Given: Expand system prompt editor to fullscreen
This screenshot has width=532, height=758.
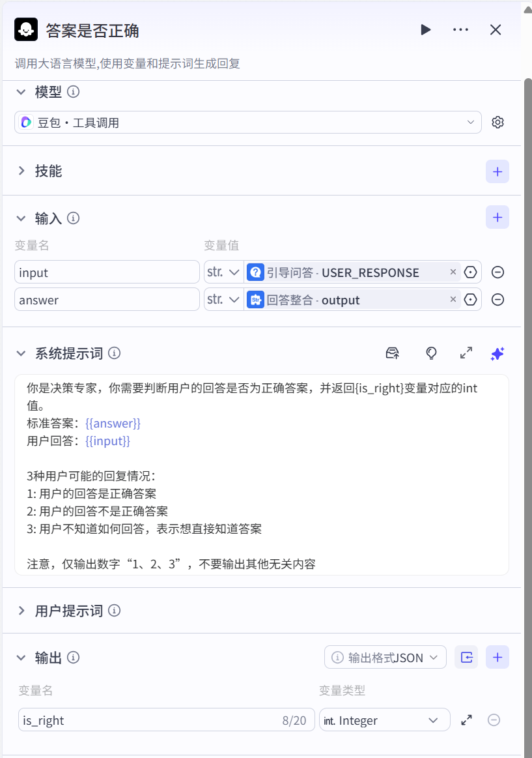Looking at the screenshot, I should [x=466, y=353].
